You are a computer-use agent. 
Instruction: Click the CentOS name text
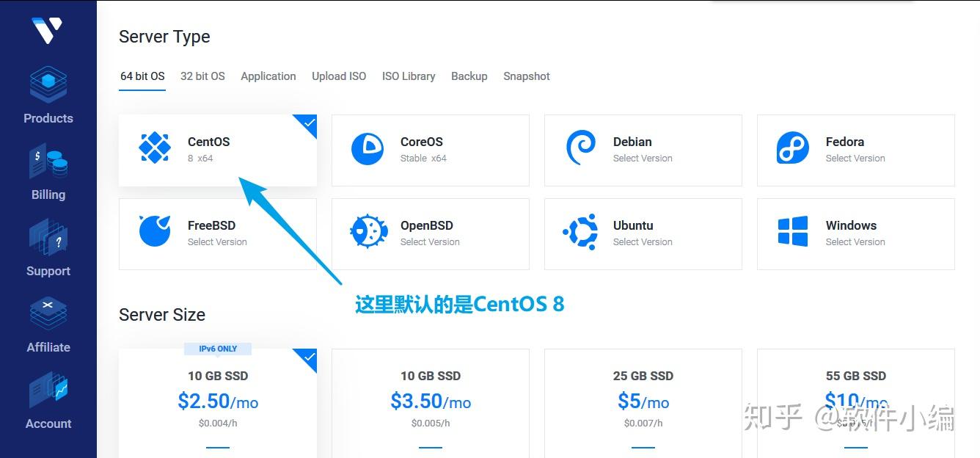(x=209, y=142)
